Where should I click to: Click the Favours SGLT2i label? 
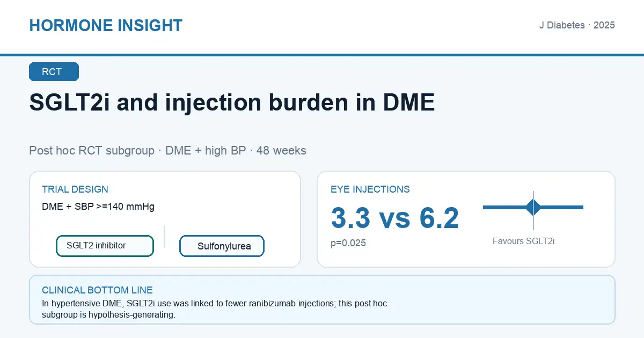(523, 241)
